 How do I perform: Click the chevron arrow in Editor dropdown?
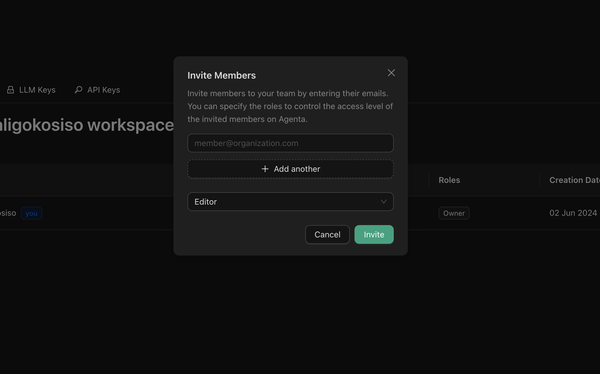point(383,202)
